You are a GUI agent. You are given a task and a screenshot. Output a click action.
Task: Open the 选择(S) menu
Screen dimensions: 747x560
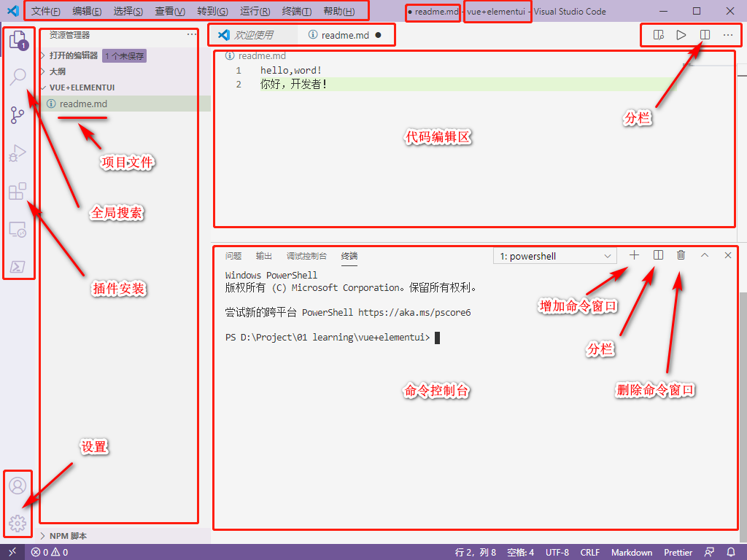[128, 11]
